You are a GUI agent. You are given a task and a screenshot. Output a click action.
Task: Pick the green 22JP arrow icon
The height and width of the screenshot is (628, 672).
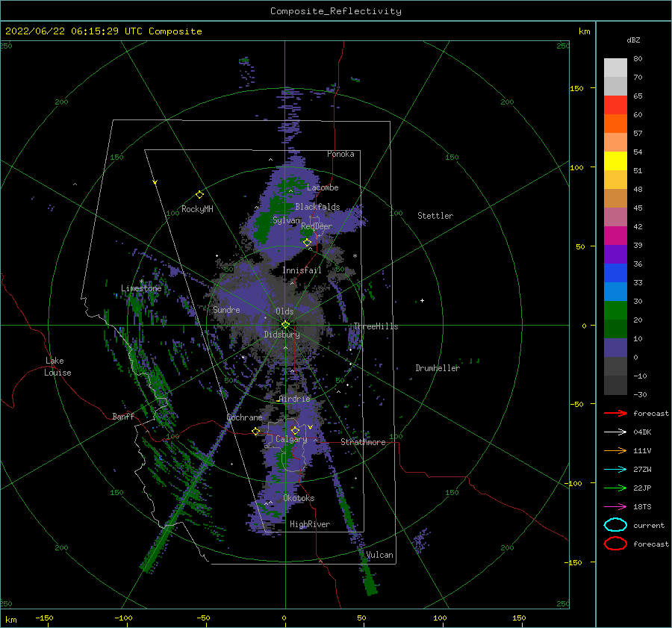coord(615,488)
